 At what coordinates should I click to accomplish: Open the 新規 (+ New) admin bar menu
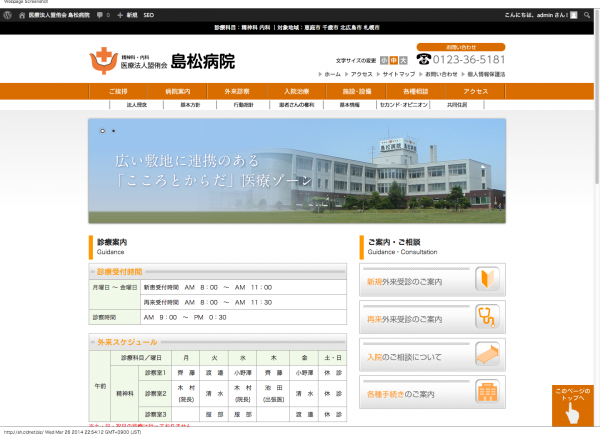tap(127, 16)
